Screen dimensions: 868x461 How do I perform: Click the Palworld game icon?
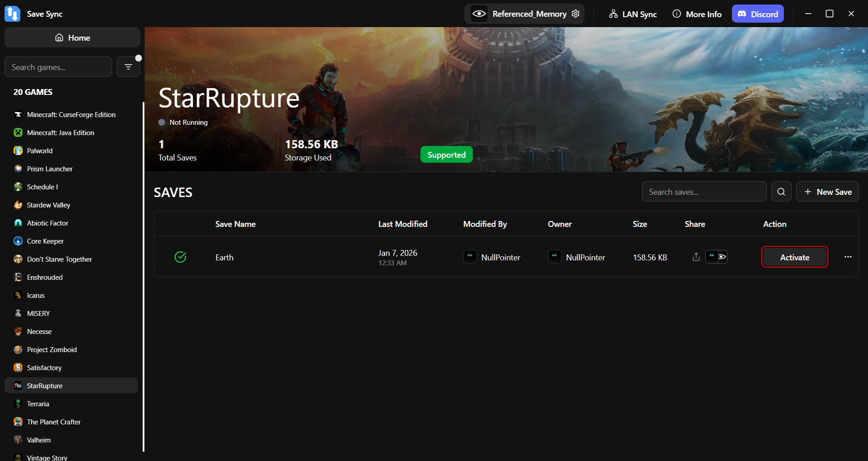click(18, 151)
